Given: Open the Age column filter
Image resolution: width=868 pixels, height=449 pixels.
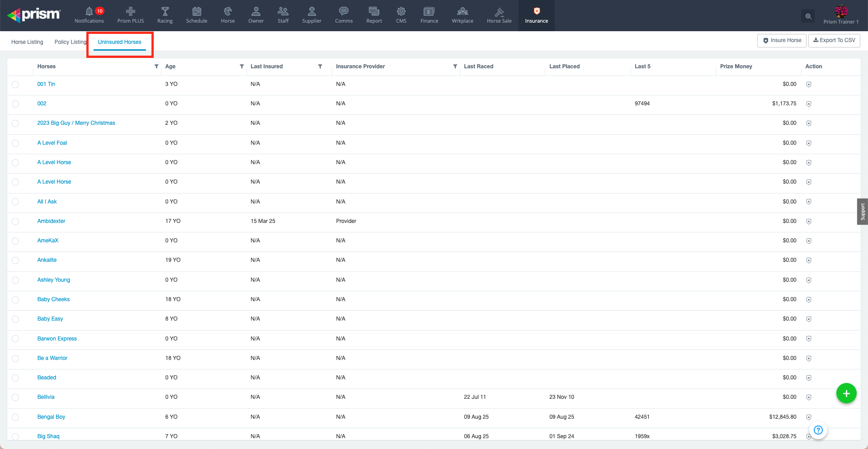Looking at the screenshot, I should coord(242,66).
